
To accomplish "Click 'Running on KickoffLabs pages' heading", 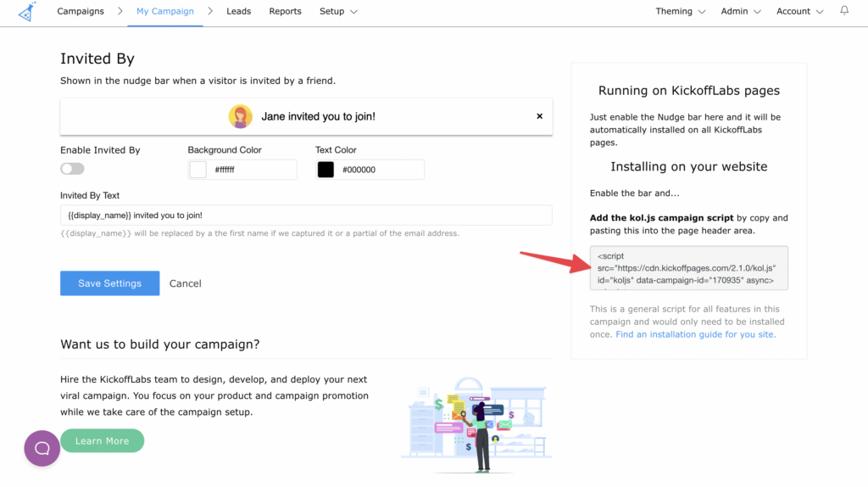I will click(x=688, y=91).
